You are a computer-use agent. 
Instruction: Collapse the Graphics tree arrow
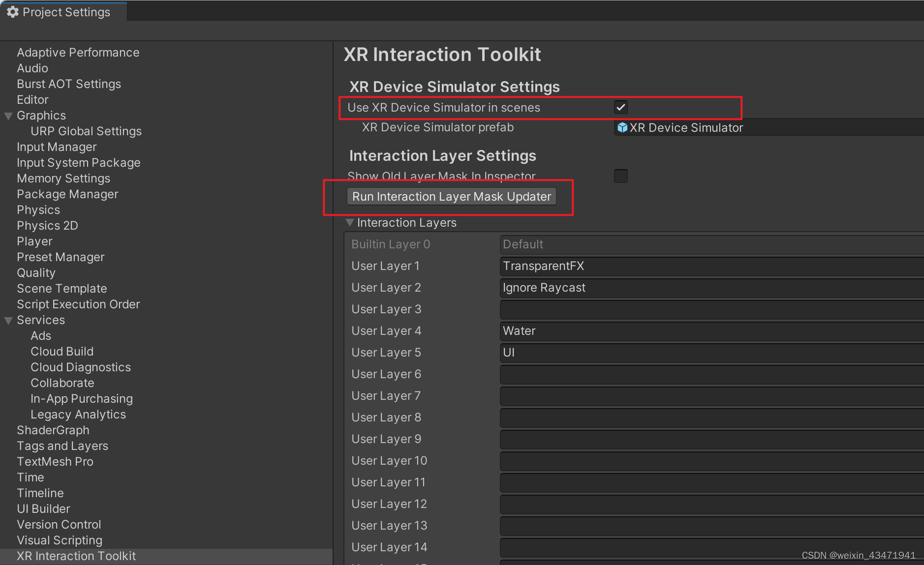click(8, 116)
